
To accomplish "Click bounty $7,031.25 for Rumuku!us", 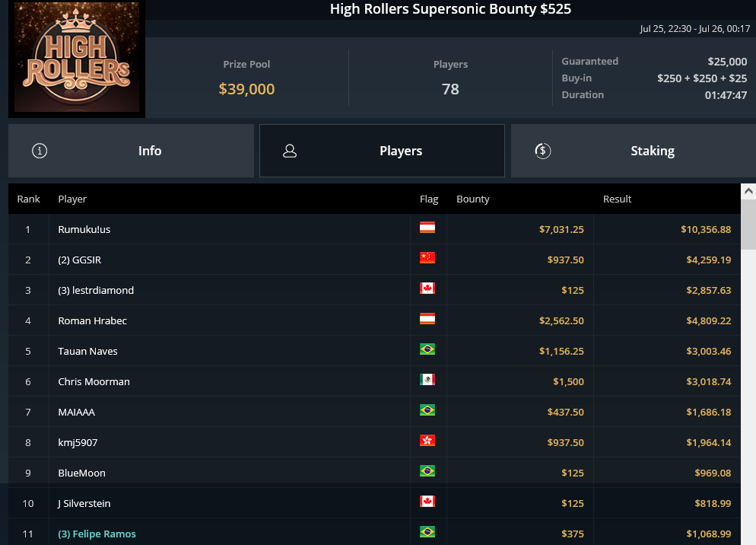I will tap(561, 229).
